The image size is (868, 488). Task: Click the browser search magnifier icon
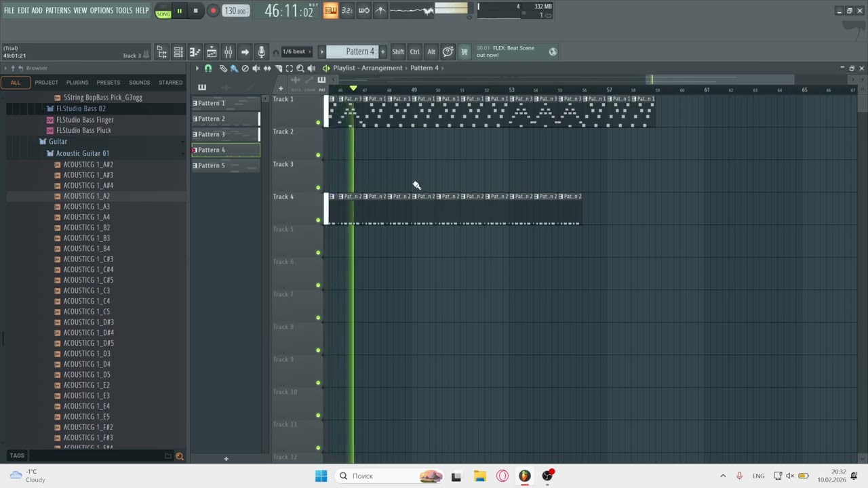click(180, 456)
